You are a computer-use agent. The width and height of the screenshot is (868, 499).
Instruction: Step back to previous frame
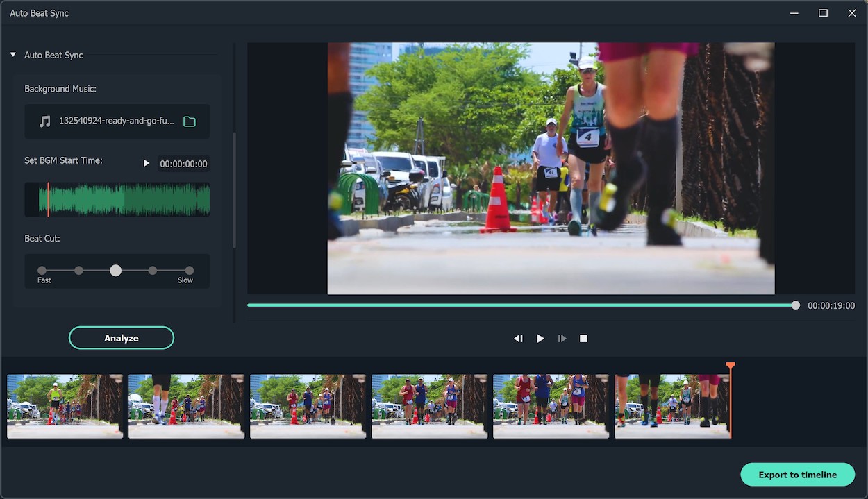tap(518, 339)
